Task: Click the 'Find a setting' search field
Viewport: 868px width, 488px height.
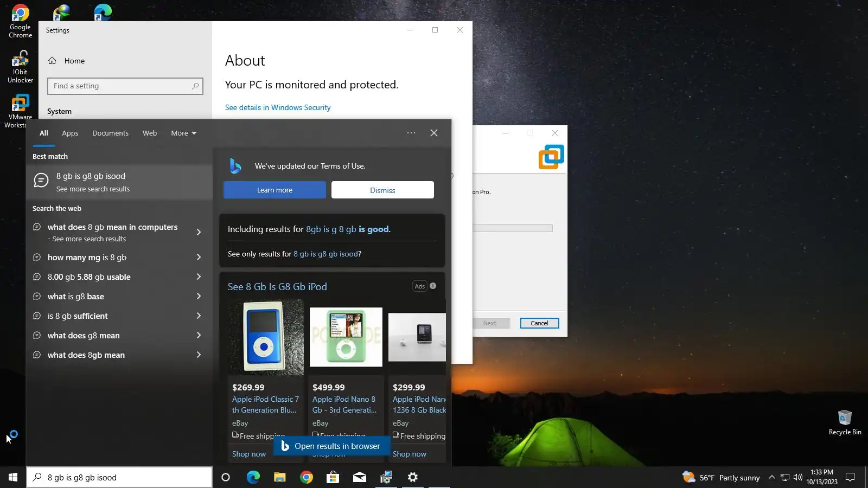Action: [x=125, y=86]
